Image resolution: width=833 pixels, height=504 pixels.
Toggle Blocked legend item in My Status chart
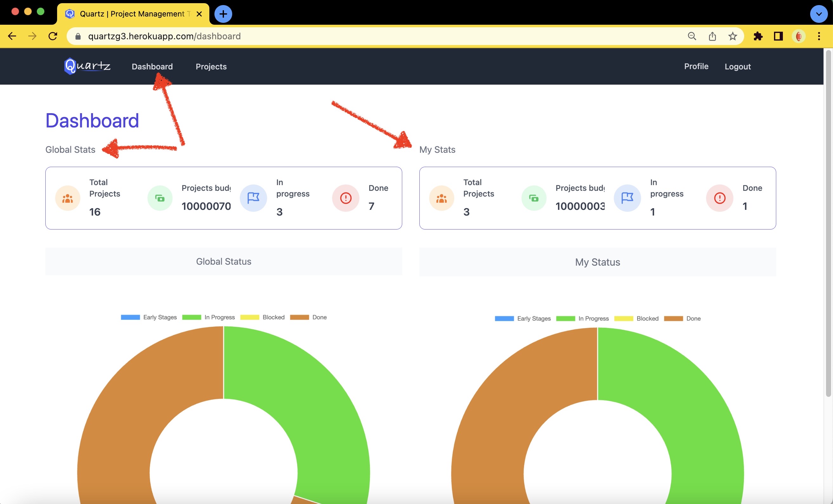(x=636, y=319)
